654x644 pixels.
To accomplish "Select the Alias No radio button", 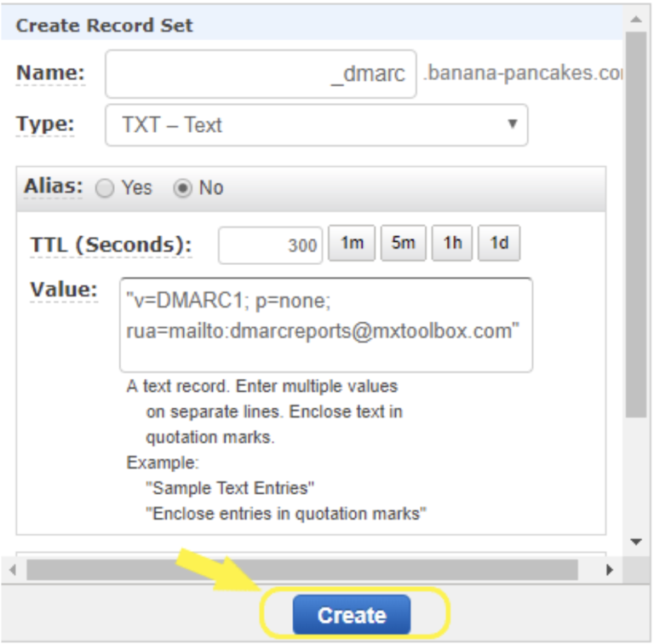I will 181,188.
